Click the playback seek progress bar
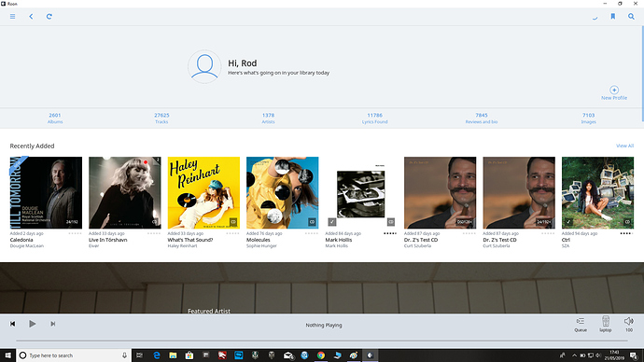644x362 pixels. pyautogui.click(x=322, y=341)
